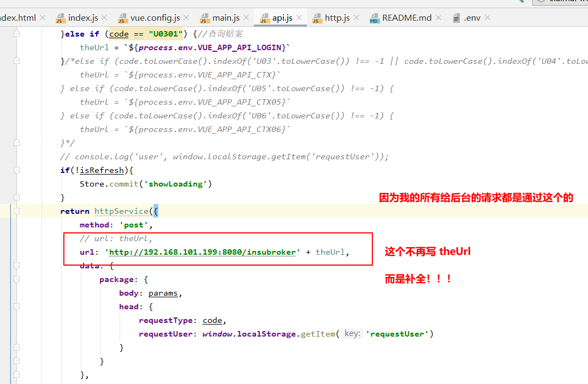The width and height of the screenshot is (588, 384).
Task: Click the // console.log('user' comment line
Action: [x=224, y=157]
